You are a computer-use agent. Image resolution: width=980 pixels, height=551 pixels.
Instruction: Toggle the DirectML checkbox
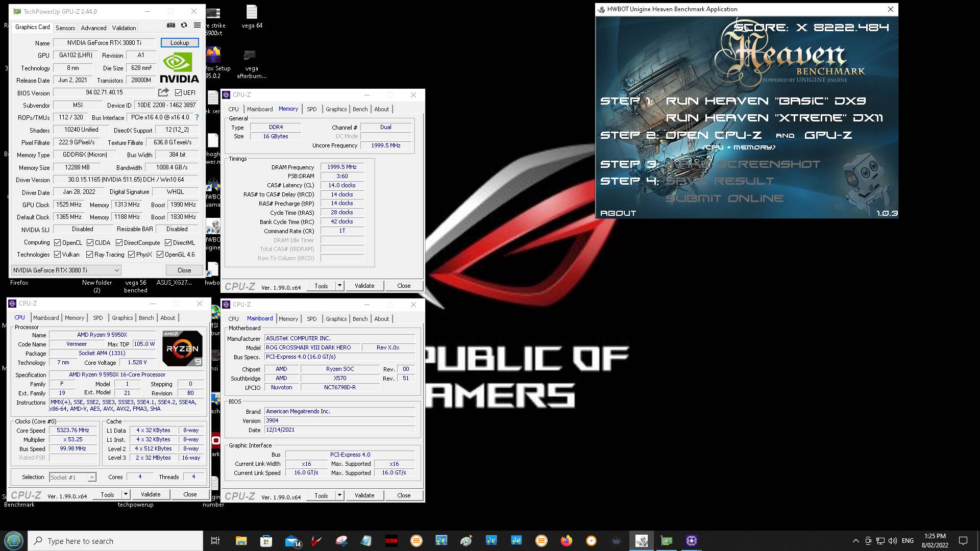tap(168, 243)
